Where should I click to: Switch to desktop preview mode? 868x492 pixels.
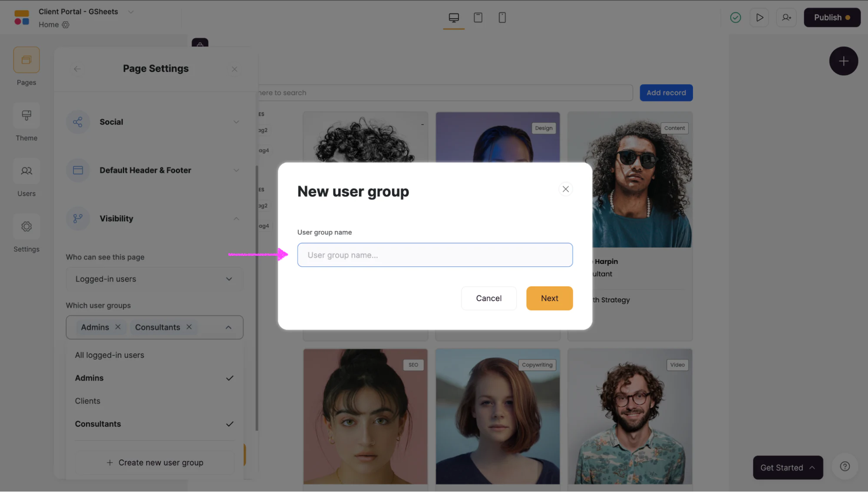tap(454, 17)
